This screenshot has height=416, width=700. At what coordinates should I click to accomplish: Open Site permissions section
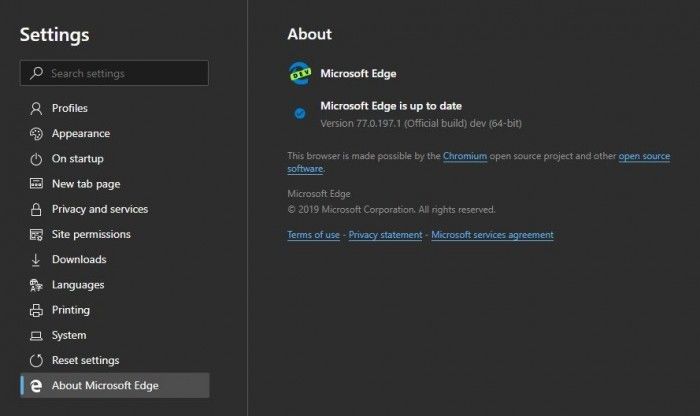[115, 234]
